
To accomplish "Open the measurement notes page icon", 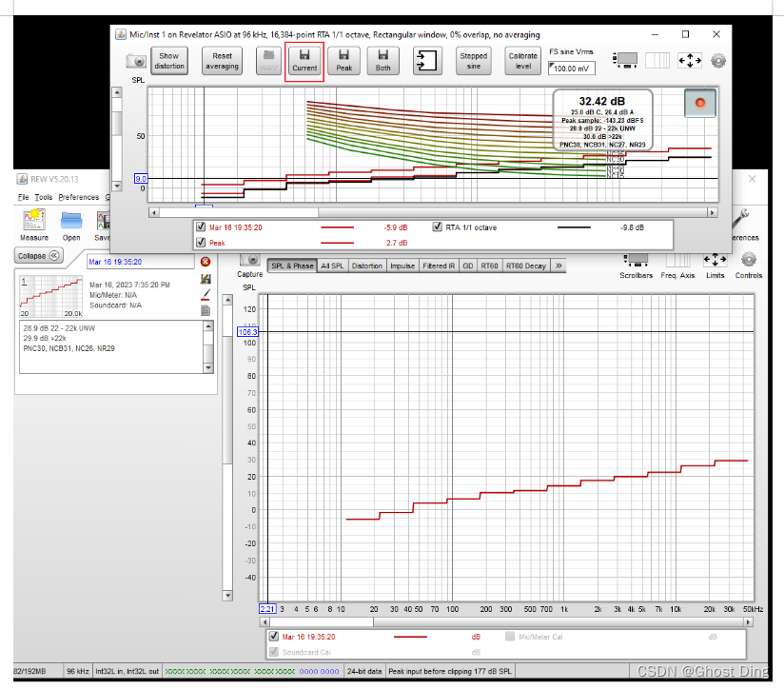I will click(206, 311).
